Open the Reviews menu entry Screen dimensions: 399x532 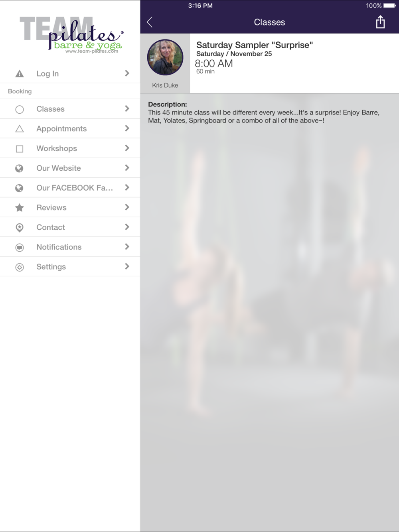[70, 207]
